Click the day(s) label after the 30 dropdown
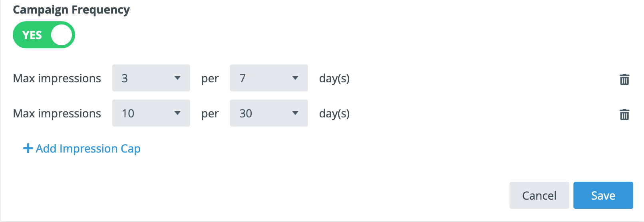Image resolution: width=644 pixels, height=222 pixels. 334,114
